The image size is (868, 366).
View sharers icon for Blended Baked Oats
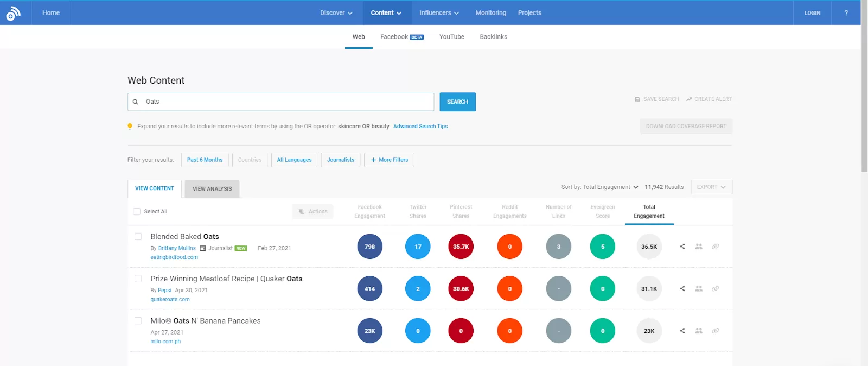(699, 247)
